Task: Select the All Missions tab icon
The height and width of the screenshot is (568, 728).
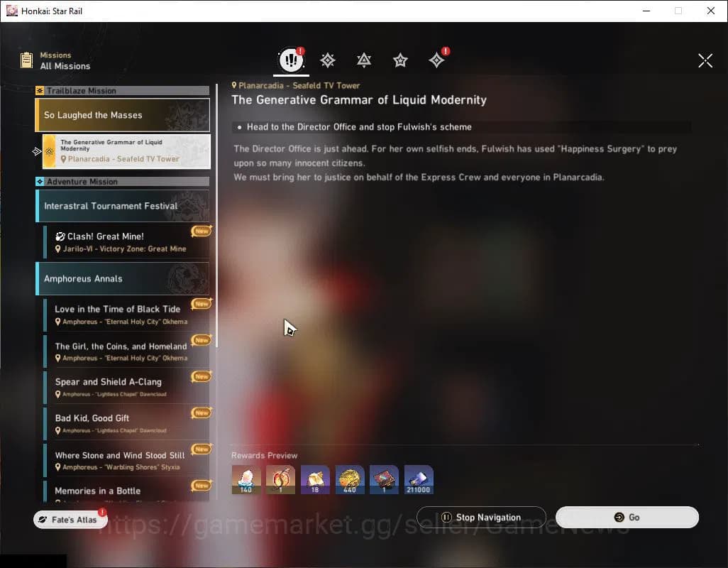Action: [291, 60]
